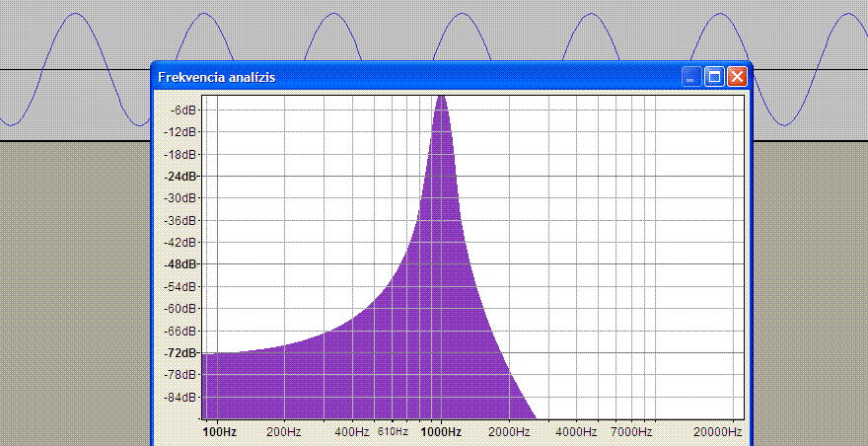
Task: Select the -84dB level axis label
Action: pos(181,397)
